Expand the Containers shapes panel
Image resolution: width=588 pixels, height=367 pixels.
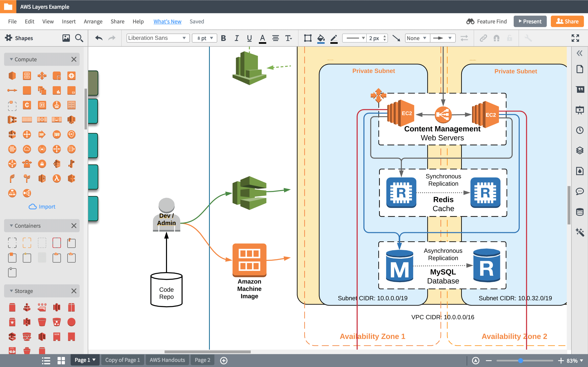pos(11,226)
